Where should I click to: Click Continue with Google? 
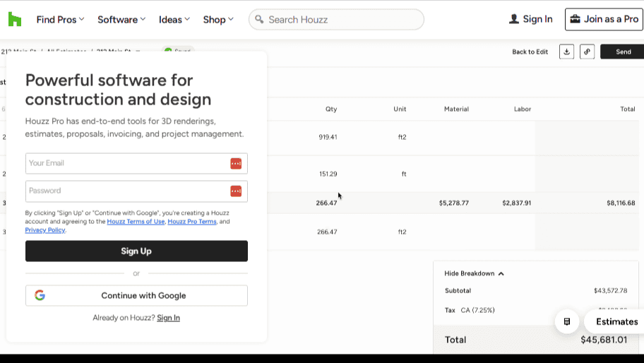point(136,296)
